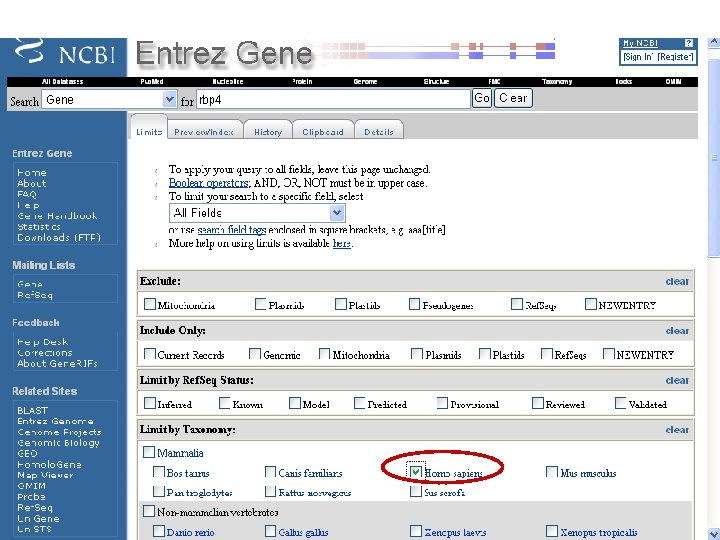The height and width of the screenshot is (540, 720).
Task: Open About GeneRIFs in the sidebar
Action: [57, 364]
